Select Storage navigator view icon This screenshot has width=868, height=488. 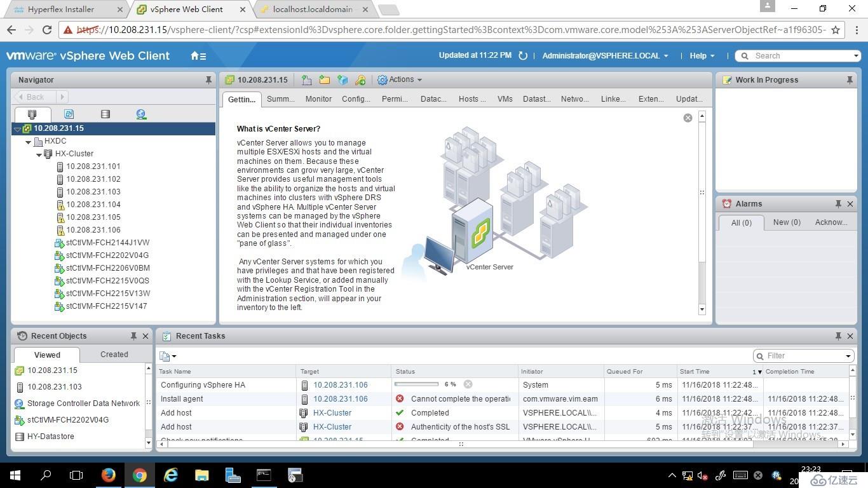click(x=105, y=114)
